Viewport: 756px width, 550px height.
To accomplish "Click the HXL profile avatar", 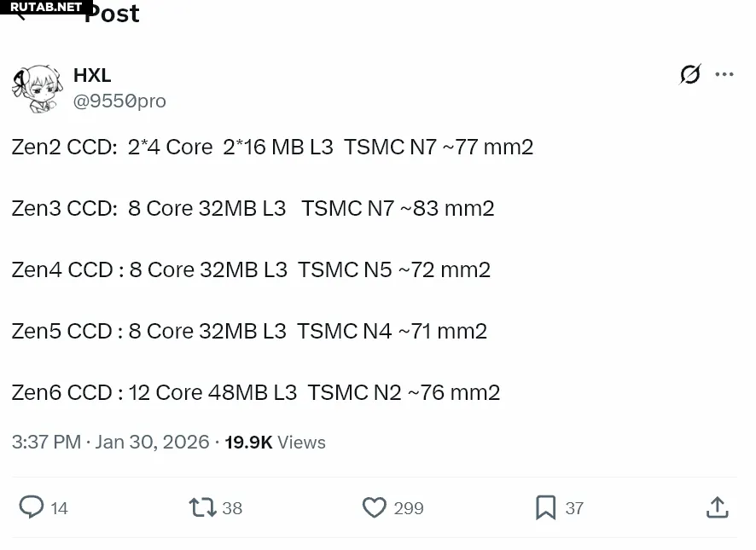I will pos(37,88).
